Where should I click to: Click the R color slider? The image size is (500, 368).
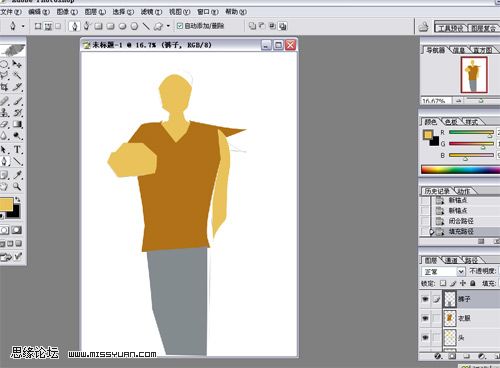(471, 133)
